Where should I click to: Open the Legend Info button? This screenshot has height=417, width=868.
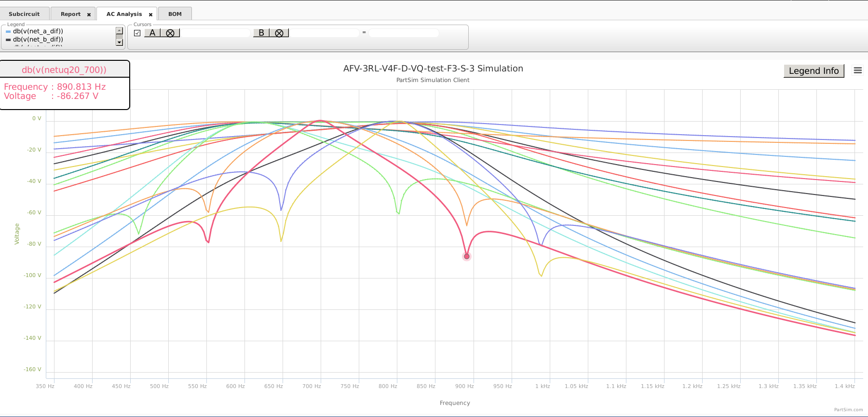click(x=814, y=71)
